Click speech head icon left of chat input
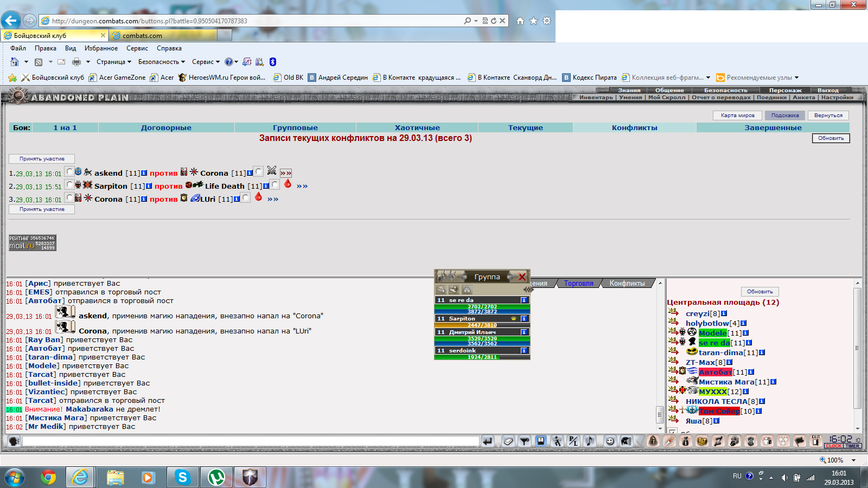868x488 pixels. click(14, 441)
